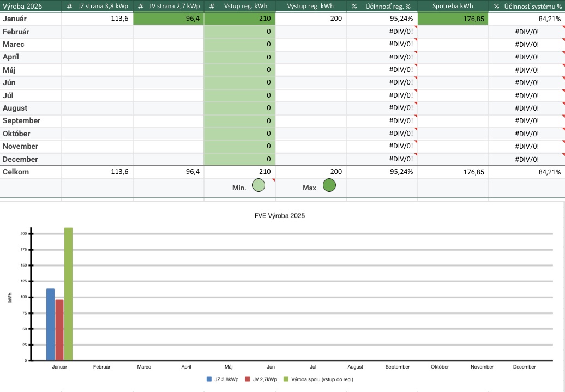Viewport: 565px width, 392px height.
Task: Click the light green Min. circle
Action: (x=259, y=186)
